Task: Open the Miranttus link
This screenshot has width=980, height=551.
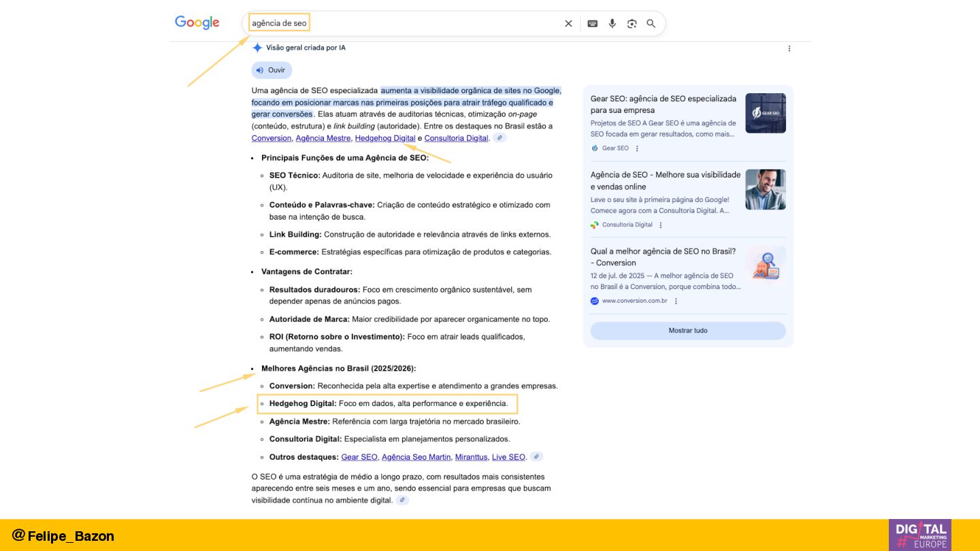Action: tap(471, 457)
